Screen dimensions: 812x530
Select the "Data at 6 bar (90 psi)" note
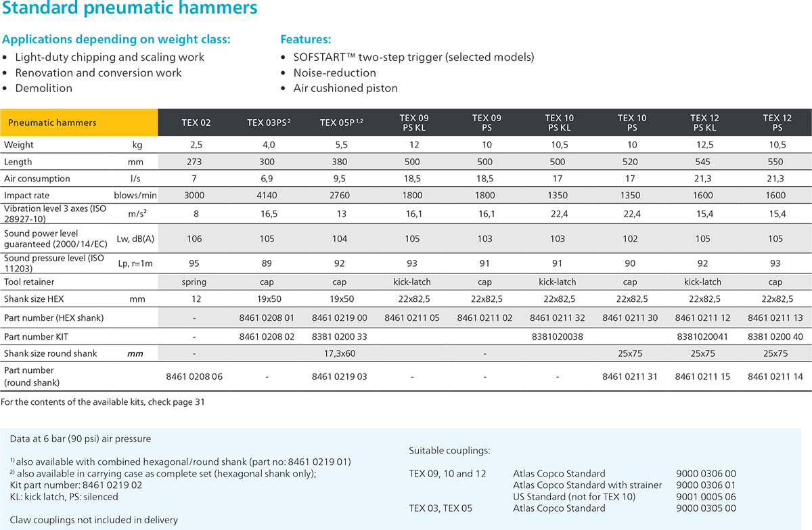click(81, 439)
